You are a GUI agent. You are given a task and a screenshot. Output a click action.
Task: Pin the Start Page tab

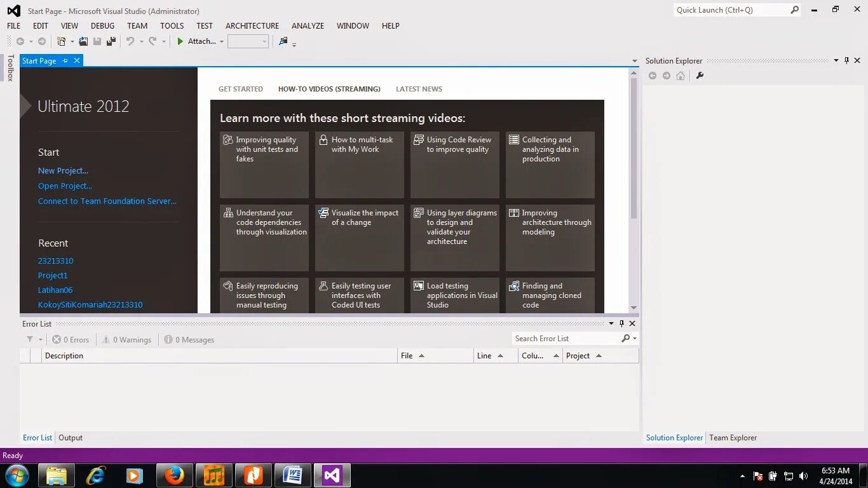coord(65,61)
